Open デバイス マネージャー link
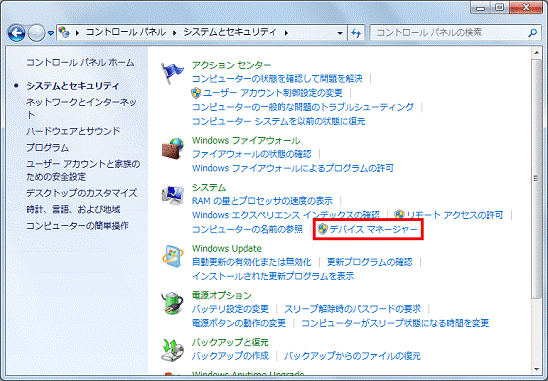The image size is (548, 381). (374, 229)
